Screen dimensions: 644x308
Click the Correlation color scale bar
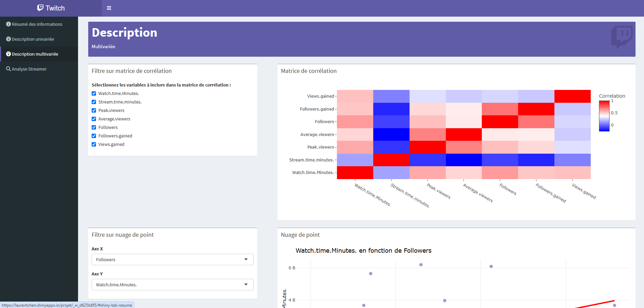click(x=604, y=116)
